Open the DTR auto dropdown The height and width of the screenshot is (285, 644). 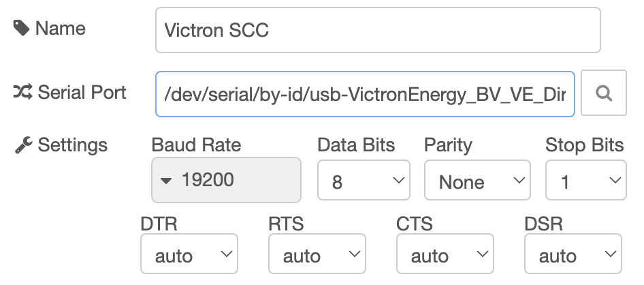pyautogui.click(x=189, y=255)
